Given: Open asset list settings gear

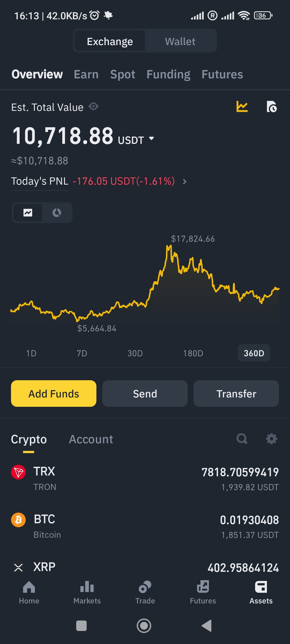Looking at the screenshot, I should tap(271, 439).
